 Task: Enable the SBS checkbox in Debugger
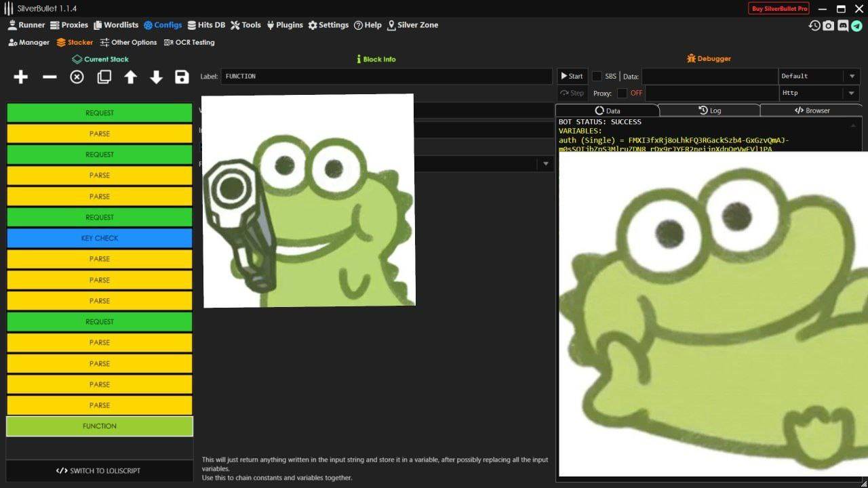[597, 77]
